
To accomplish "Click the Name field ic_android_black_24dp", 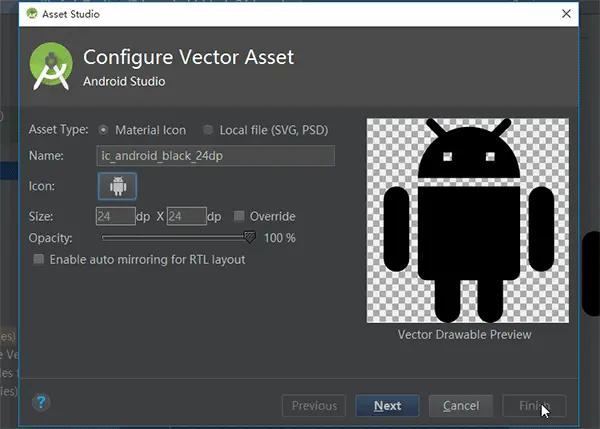I will (216, 156).
